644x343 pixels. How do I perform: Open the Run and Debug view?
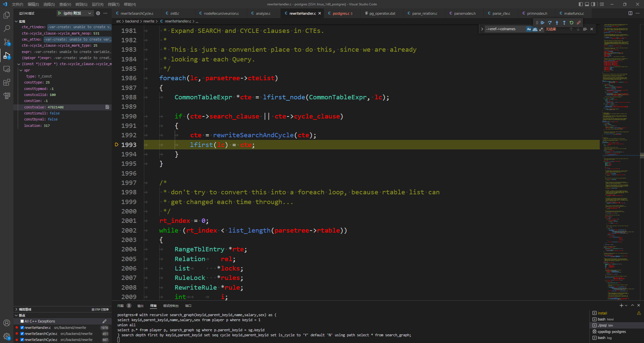click(7, 55)
